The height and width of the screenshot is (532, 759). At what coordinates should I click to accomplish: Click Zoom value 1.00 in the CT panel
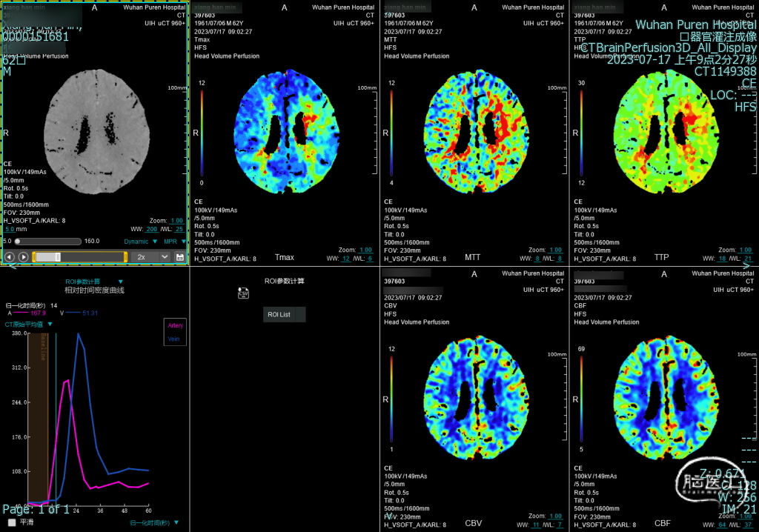tap(176, 220)
